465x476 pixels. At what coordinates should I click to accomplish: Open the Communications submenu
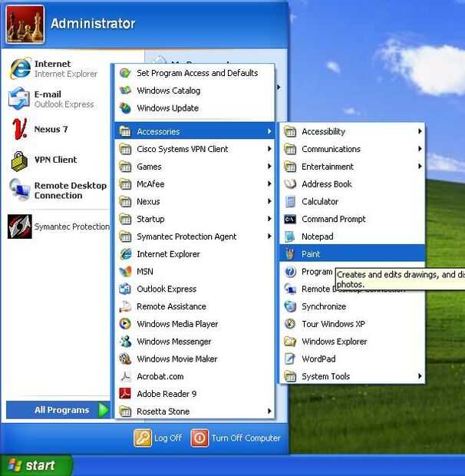352,149
